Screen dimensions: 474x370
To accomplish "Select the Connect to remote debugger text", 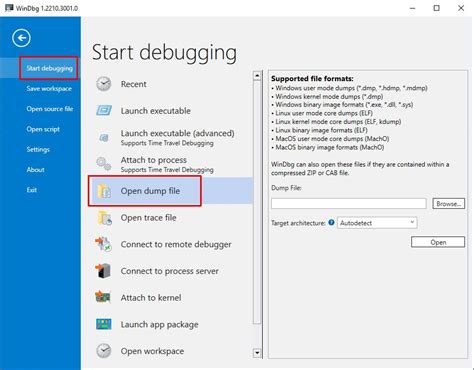I will tap(176, 244).
